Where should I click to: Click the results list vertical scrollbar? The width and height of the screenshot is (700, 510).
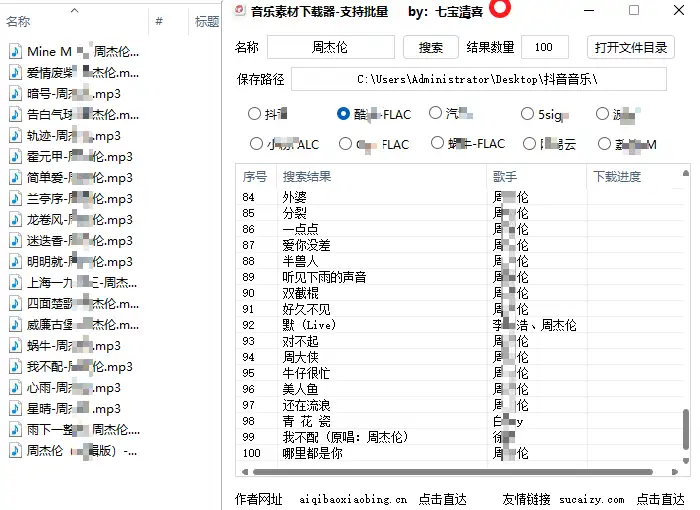pos(685,430)
